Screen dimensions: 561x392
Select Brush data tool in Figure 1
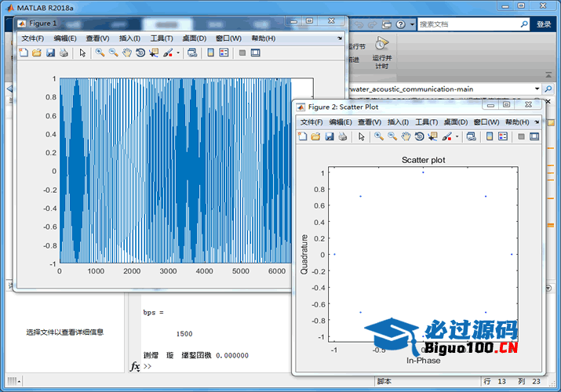pyautogui.click(x=168, y=53)
